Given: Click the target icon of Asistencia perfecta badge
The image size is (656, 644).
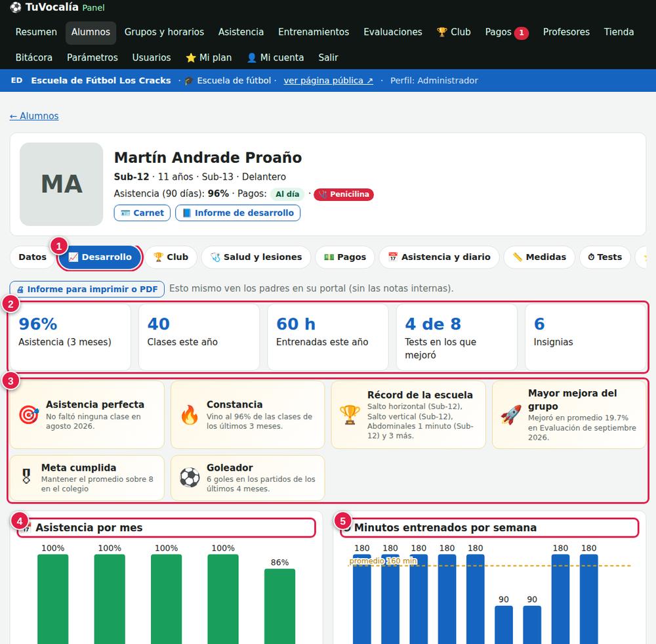Looking at the screenshot, I should coord(30,415).
